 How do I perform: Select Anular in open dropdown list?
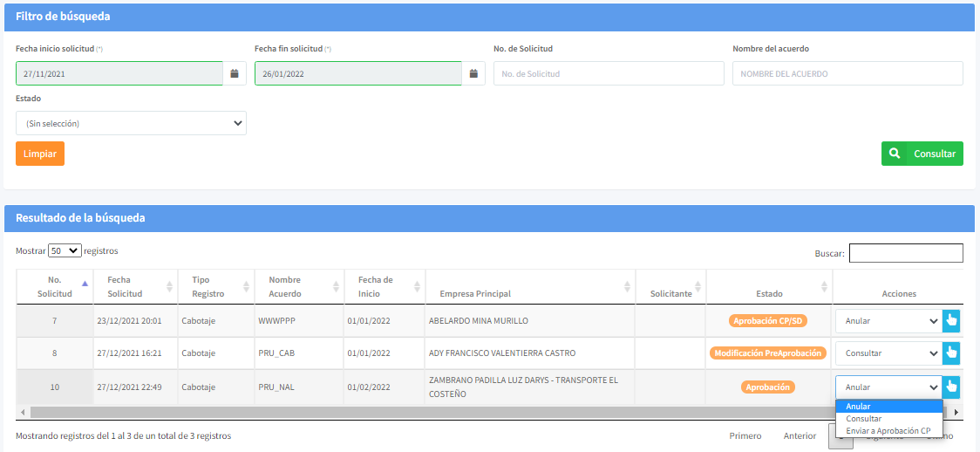858,407
